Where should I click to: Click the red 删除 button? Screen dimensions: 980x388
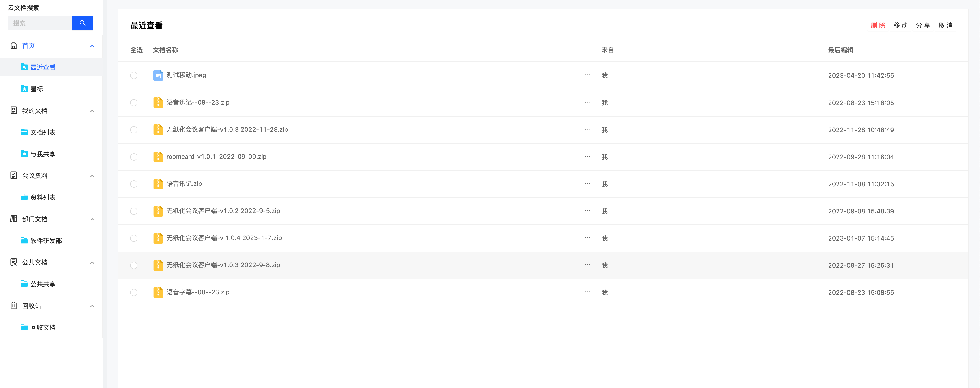878,25
